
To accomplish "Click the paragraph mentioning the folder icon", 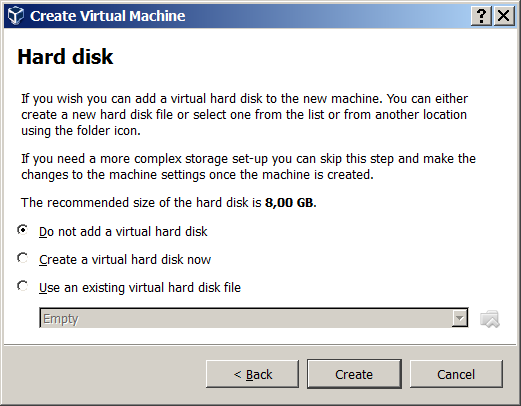I will point(244,114).
